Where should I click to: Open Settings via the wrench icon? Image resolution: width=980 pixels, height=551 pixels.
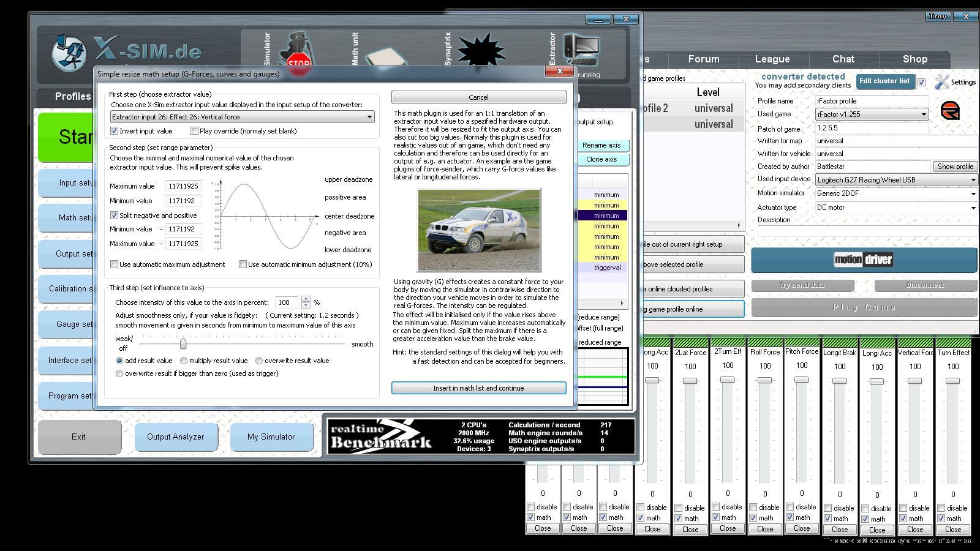pyautogui.click(x=942, y=81)
